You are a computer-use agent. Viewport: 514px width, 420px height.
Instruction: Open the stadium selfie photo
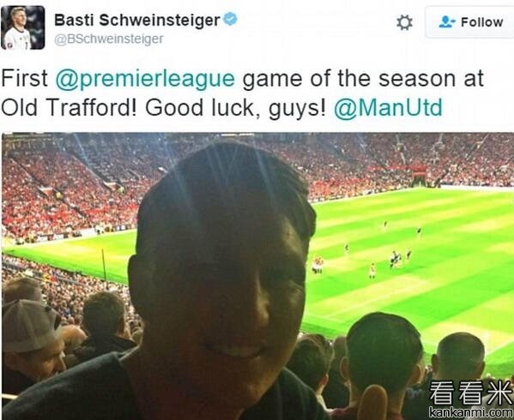257,276
